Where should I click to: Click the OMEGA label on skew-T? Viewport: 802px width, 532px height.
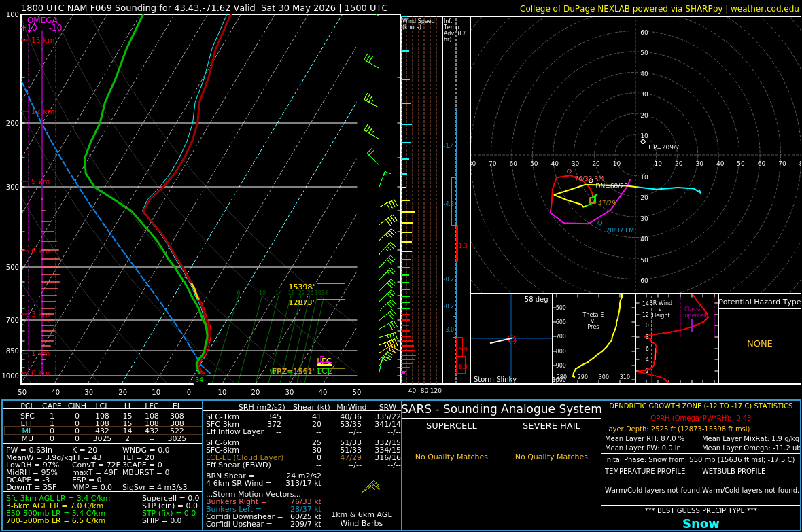(42, 20)
